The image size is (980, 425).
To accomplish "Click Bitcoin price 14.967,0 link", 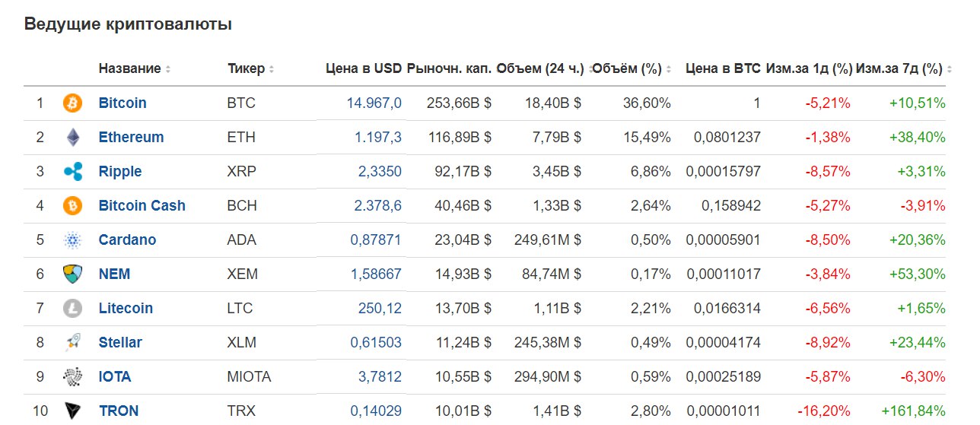I will pyautogui.click(x=374, y=103).
